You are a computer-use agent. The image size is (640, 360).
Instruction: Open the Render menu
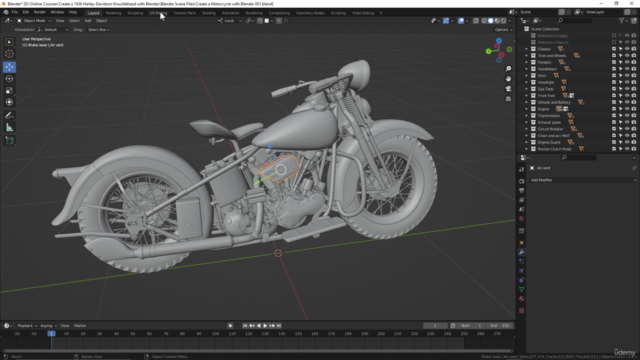coord(40,12)
